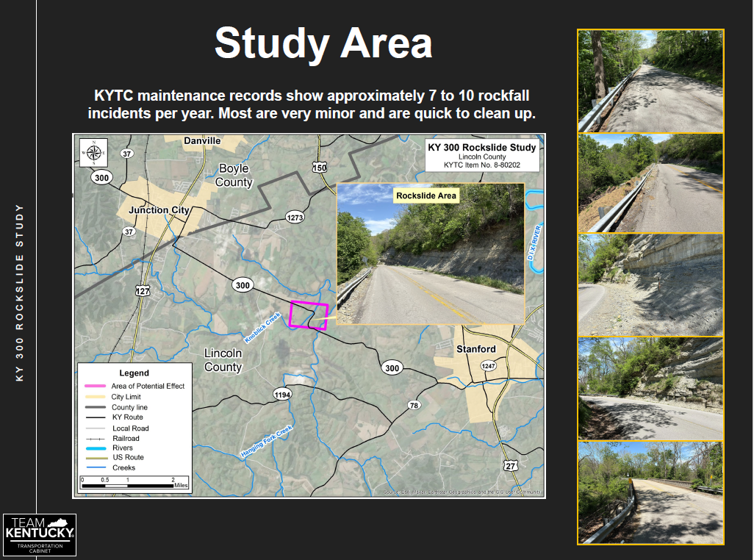
Task: Click the route 37 shield near Danville
Action: pyautogui.click(x=126, y=154)
